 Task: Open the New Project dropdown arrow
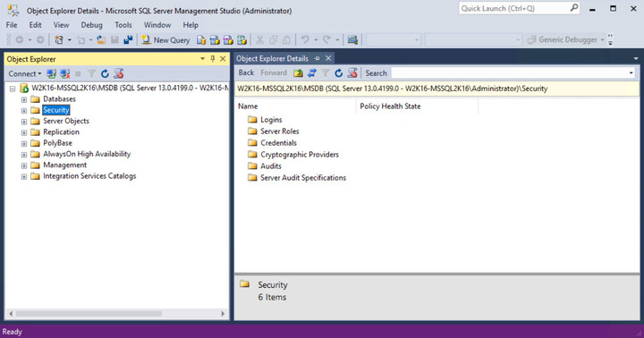pyautogui.click(x=69, y=40)
